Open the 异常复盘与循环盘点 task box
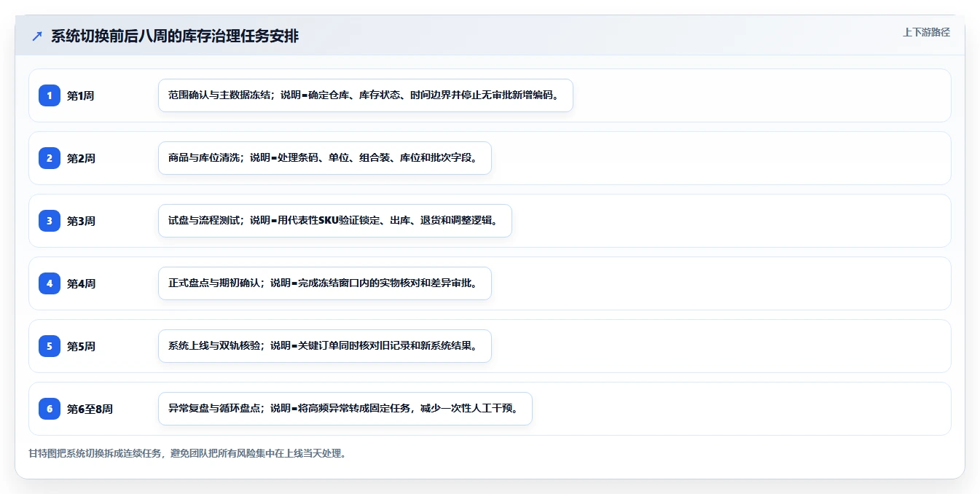 tap(345, 409)
